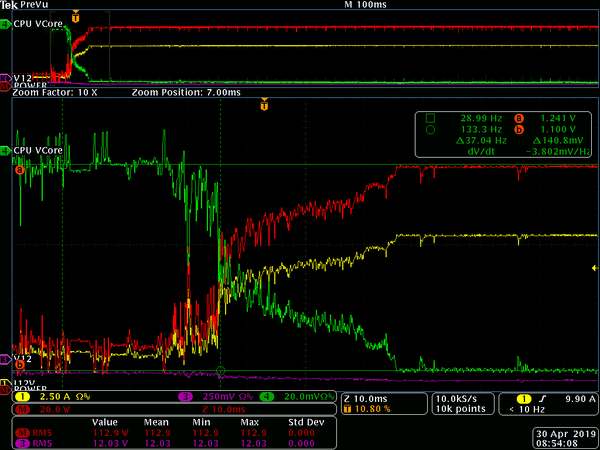Click the orange 'a' badge in cursor readout
The height and width of the screenshot is (450, 600).
coord(519,118)
